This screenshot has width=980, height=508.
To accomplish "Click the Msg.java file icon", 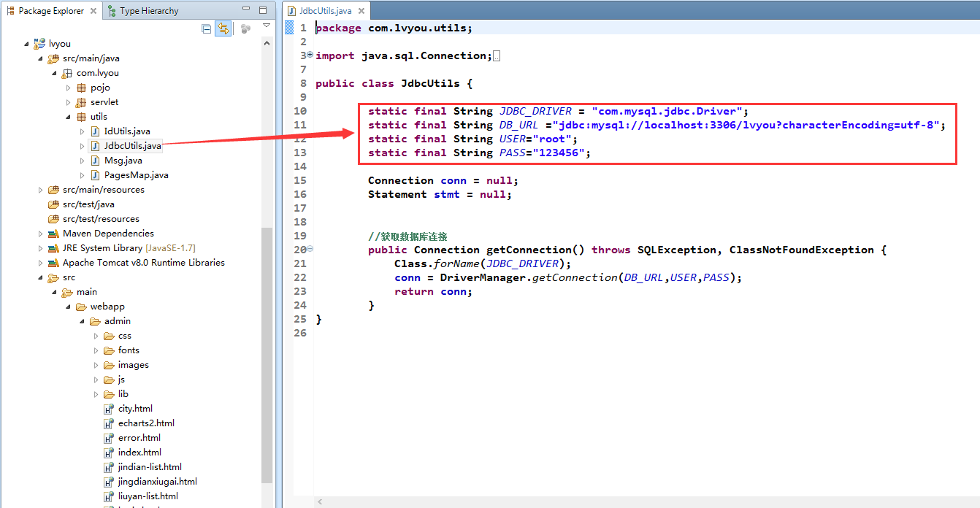I will click(x=96, y=161).
